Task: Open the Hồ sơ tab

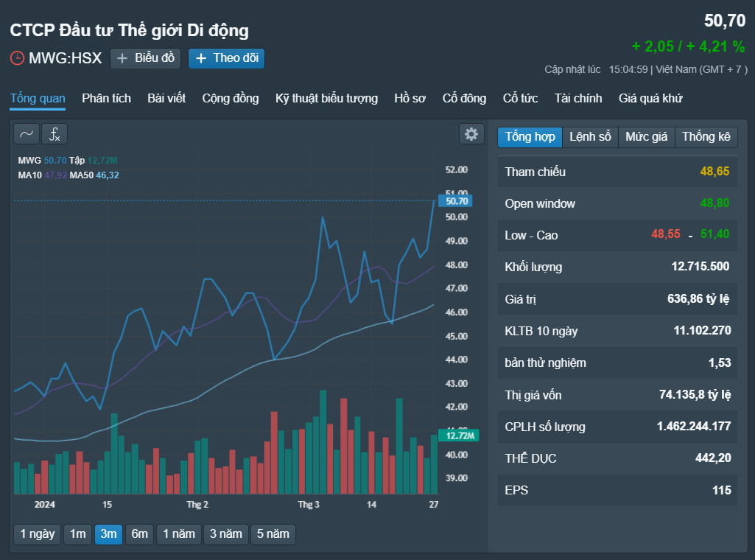Action: tap(410, 98)
